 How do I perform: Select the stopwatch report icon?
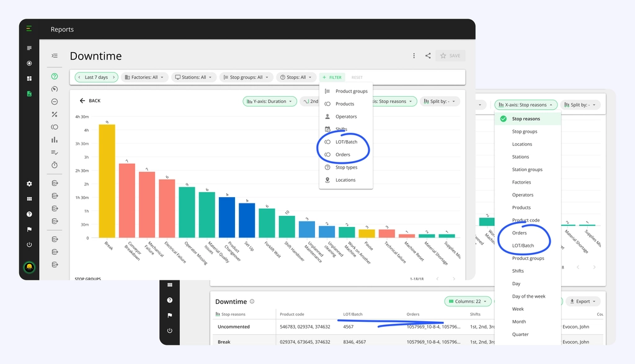[55, 165]
